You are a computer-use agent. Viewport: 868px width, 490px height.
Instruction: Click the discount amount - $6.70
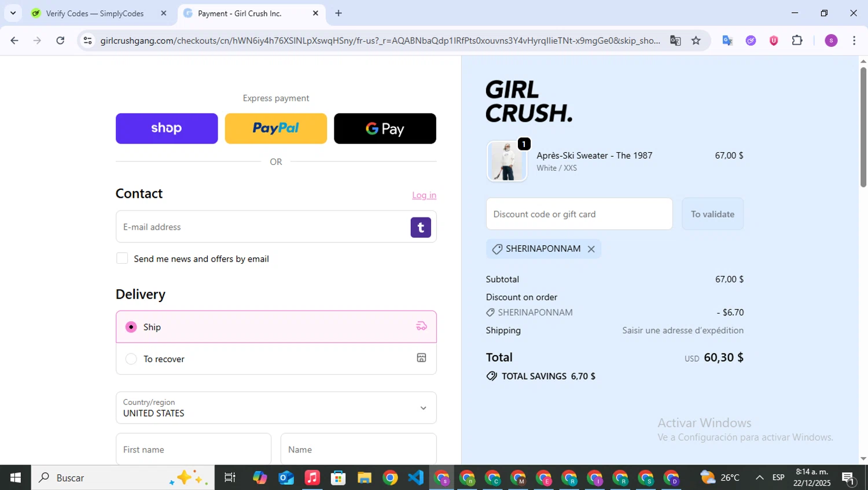pos(730,312)
